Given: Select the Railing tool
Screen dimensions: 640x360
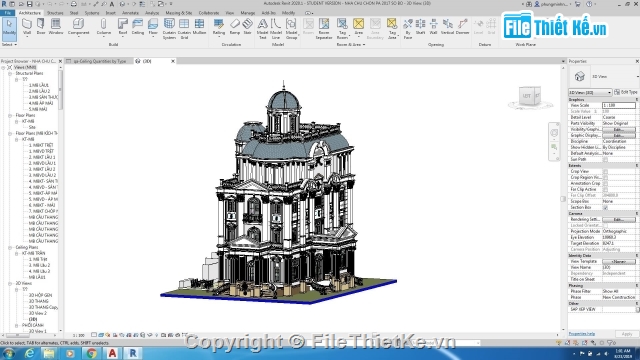Looking at the screenshot, I should (x=219, y=27).
